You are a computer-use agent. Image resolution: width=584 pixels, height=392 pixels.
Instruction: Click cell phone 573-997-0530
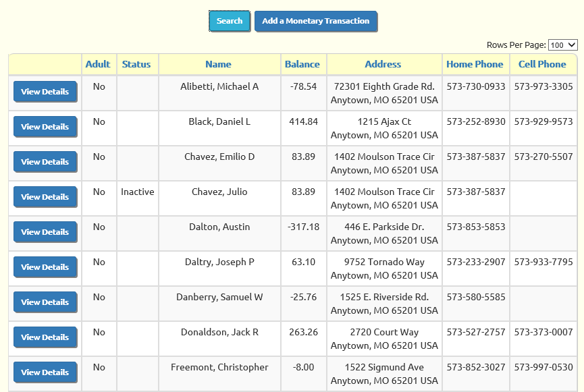click(x=543, y=367)
